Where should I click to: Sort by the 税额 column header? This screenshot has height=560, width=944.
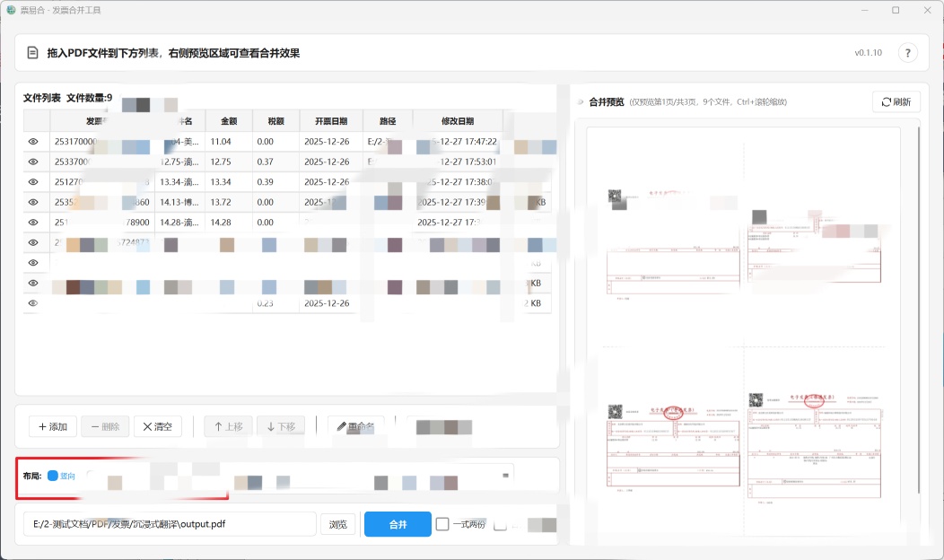click(x=275, y=121)
